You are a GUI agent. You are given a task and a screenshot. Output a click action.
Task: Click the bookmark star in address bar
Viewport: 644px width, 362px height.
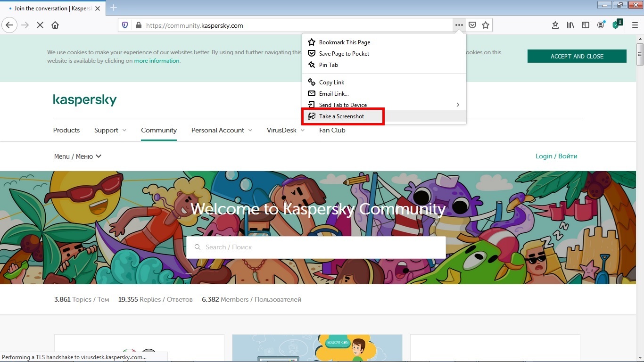point(486,25)
